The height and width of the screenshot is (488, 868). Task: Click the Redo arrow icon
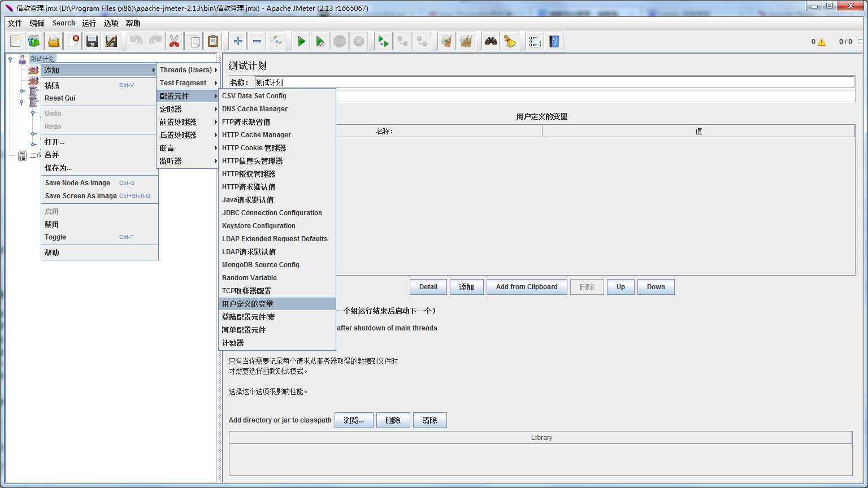[155, 41]
